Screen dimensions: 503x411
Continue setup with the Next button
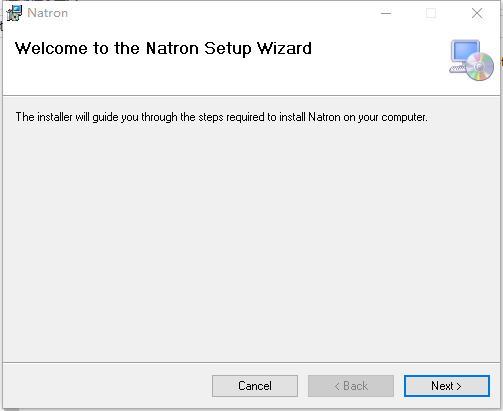447,386
